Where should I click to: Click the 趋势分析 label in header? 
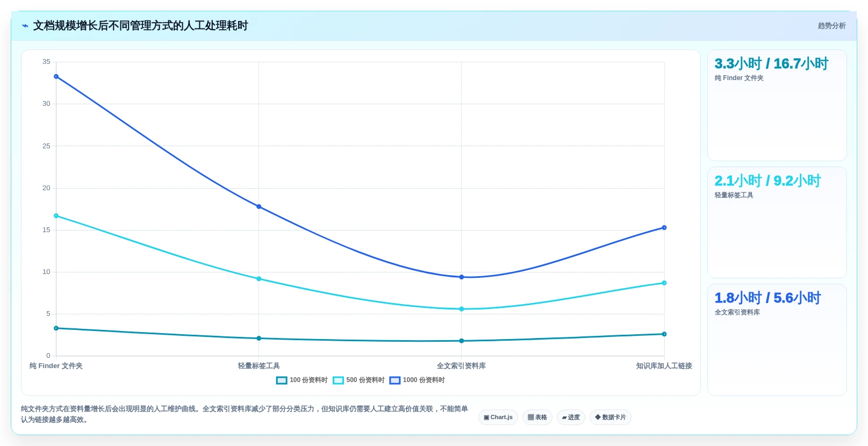click(x=831, y=26)
